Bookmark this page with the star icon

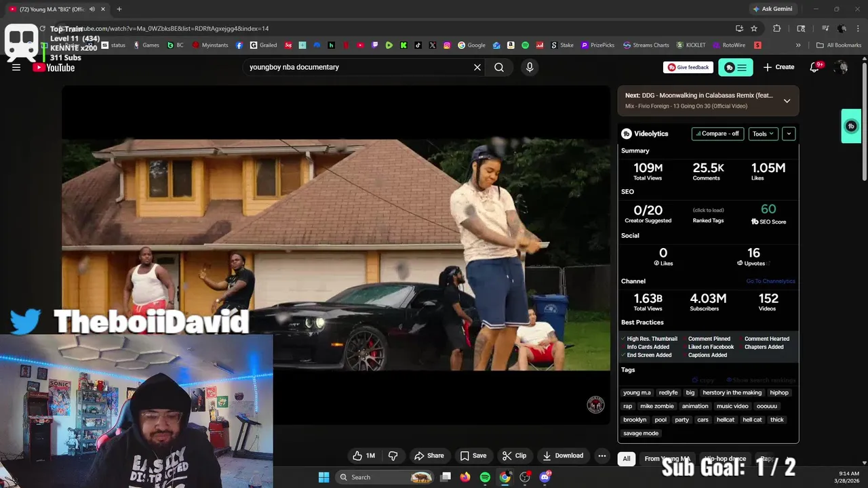(x=754, y=28)
